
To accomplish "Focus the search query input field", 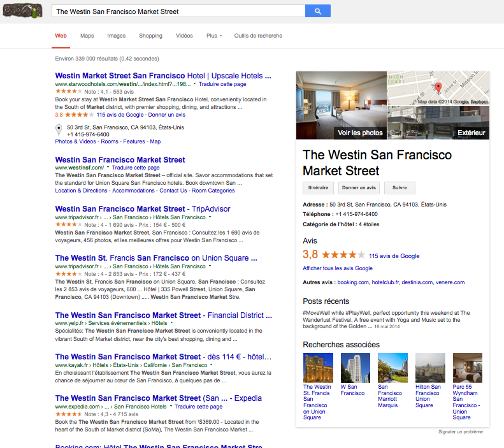I will pyautogui.click(x=178, y=11).
